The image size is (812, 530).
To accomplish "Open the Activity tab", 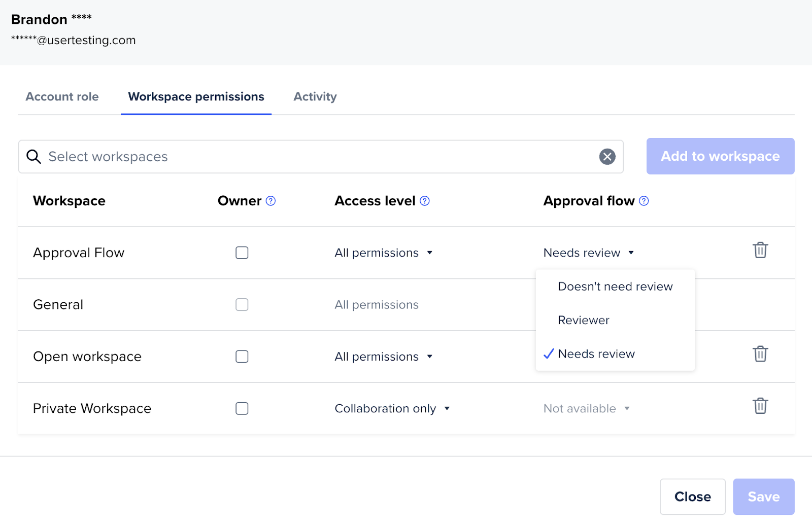I will tap(315, 97).
